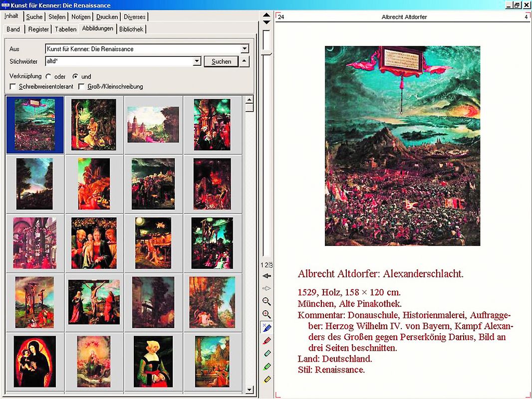Screen dimensions: 532x399
Task: Open the 'Aus' source dropdown list
Action: click(x=244, y=48)
